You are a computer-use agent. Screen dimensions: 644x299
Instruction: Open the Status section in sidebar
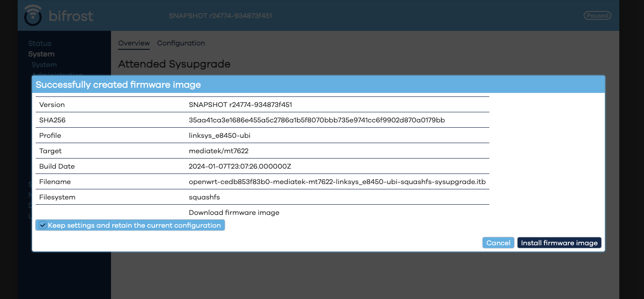tap(40, 43)
